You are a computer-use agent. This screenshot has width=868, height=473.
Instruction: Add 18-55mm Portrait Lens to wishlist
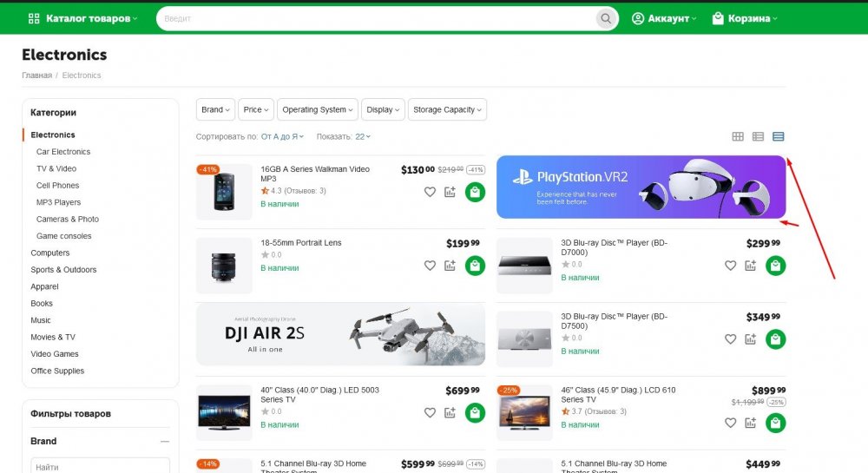point(430,266)
